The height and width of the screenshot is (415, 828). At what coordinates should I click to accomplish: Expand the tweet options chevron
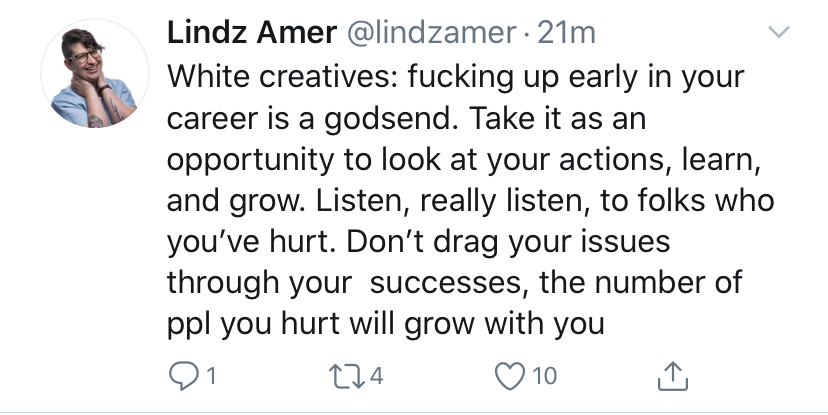tap(778, 32)
